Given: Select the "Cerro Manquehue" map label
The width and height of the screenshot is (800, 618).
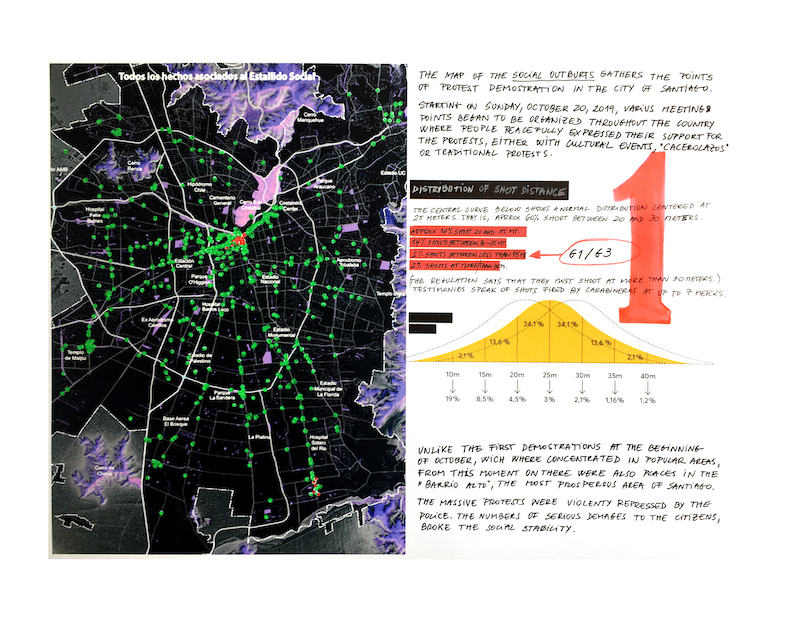Looking at the screenshot, I should coord(310,117).
